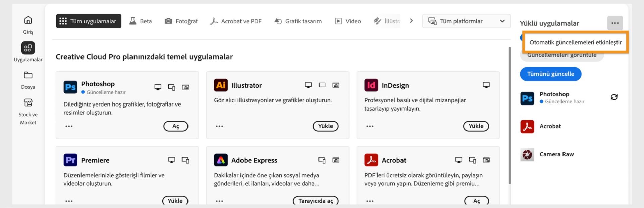Open Acrobat with Aç button
644x208 pixels.
point(477,201)
